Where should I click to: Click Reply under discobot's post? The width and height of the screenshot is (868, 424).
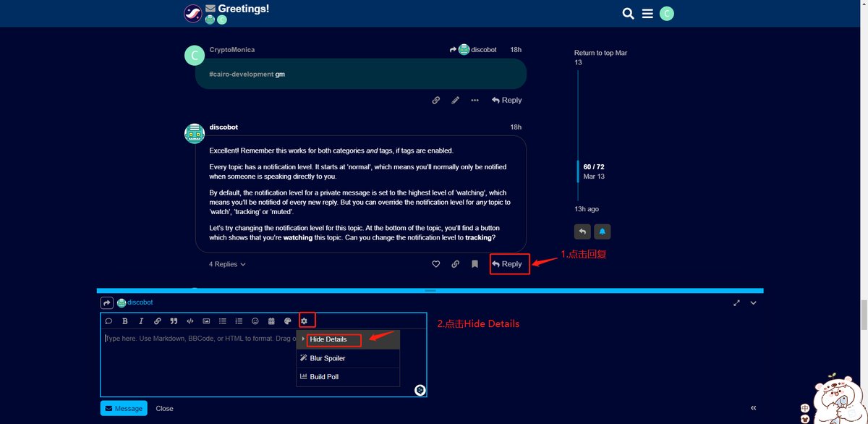pyautogui.click(x=506, y=264)
